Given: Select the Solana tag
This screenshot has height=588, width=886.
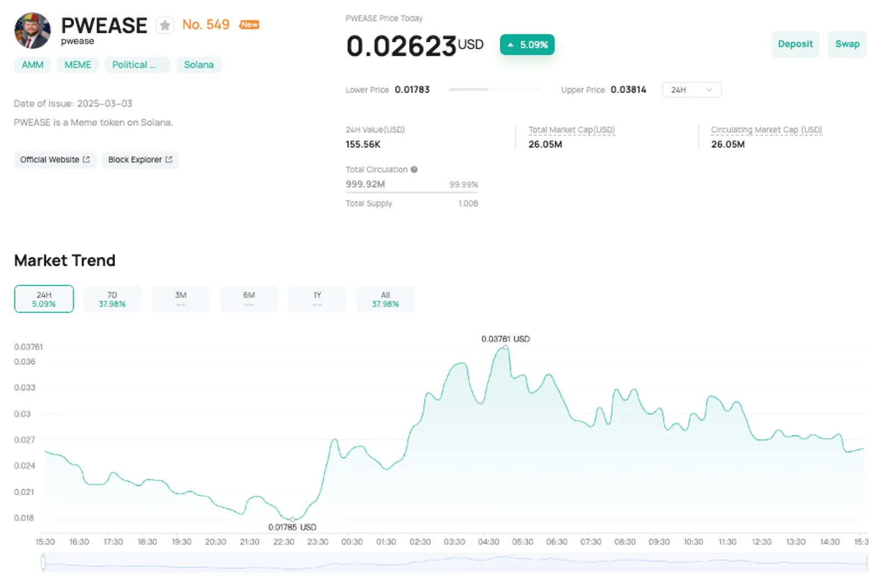Looking at the screenshot, I should coord(199,65).
